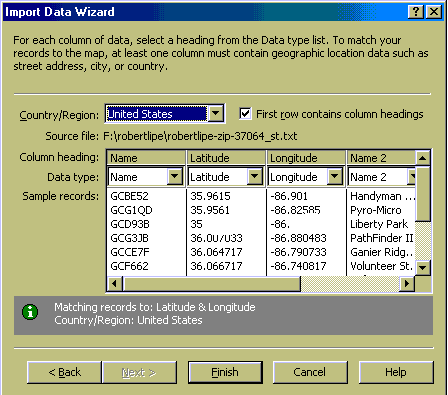The height and width of the screenshot is (395, 448).
Task: Click the PathFinder II sample entry
Action: click(x=382, y=238)
